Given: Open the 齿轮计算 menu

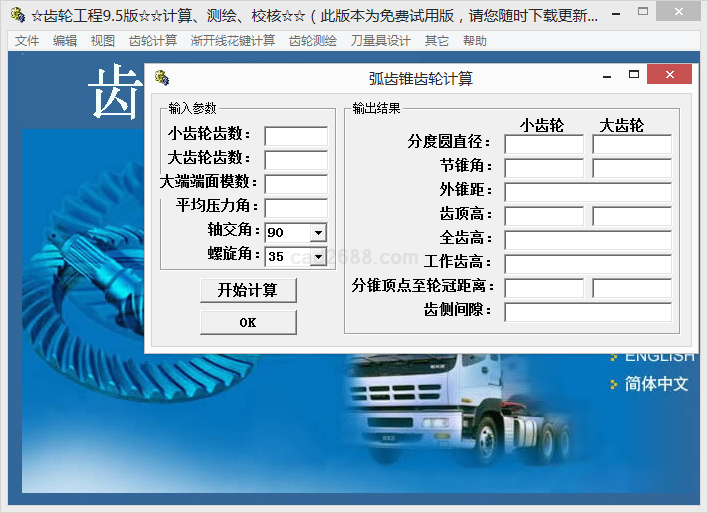Looking at the screenshot, I should click(x=153, y=41).
